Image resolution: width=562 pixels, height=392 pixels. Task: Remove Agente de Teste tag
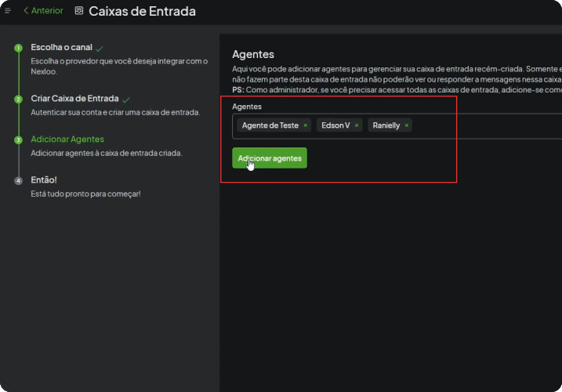(x=306, y=125)
